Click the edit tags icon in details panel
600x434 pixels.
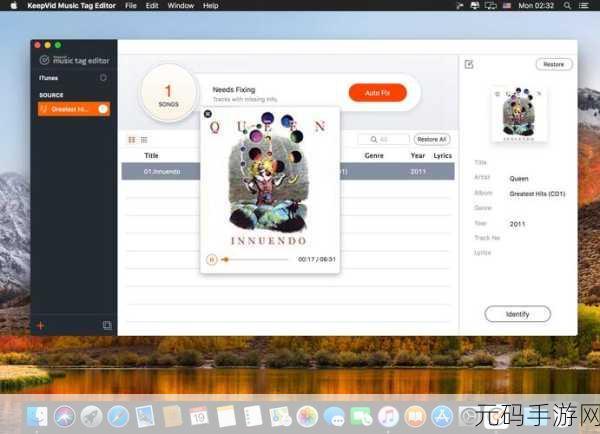click(x=469, y=64)
